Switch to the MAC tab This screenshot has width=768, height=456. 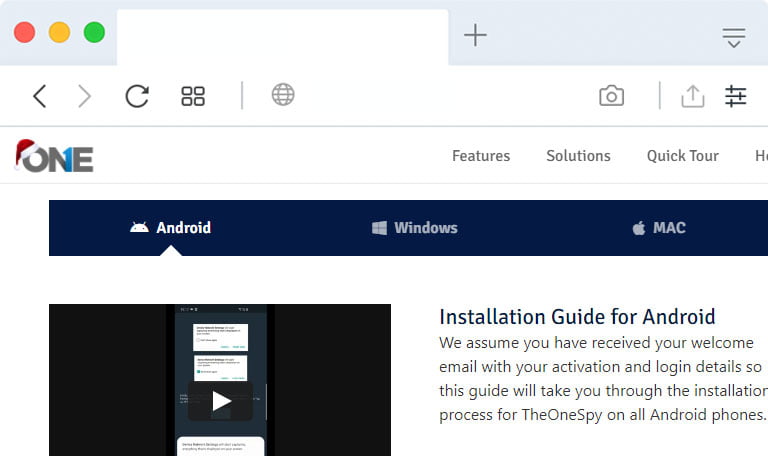659,228
